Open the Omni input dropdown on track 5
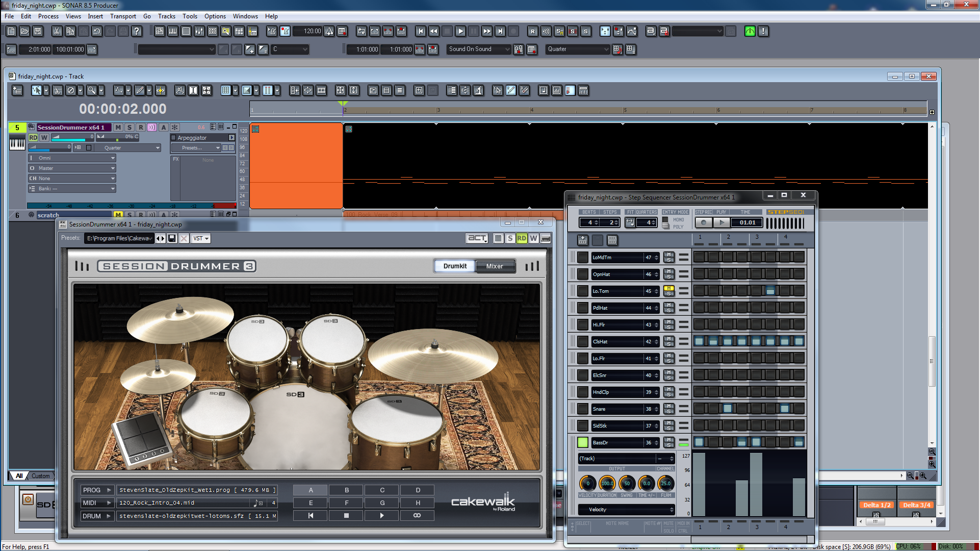Screen dimensions: 980x551 [72, 158]
